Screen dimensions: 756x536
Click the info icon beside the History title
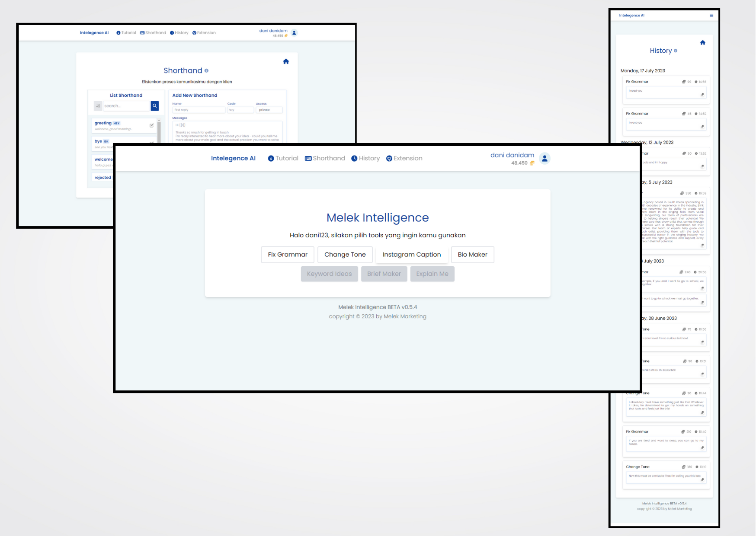click(676, 51)
